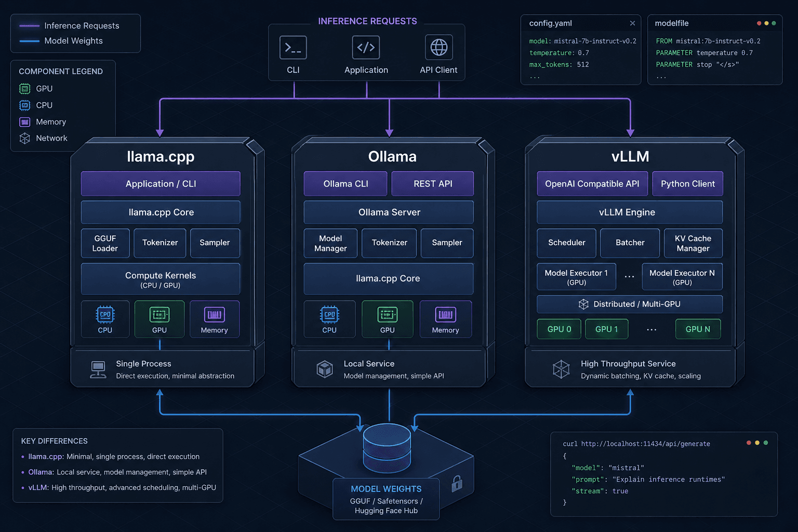The image size is (798, 532).
Task: Click the High Throughput Service network icon
Action: (x=561, y=369)
